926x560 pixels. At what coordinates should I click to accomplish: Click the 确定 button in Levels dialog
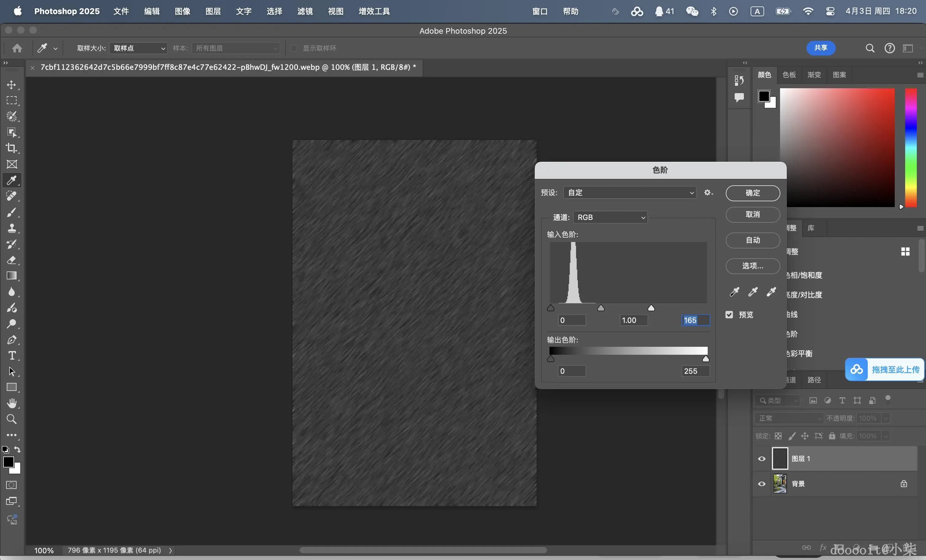(x=753, y=193)
